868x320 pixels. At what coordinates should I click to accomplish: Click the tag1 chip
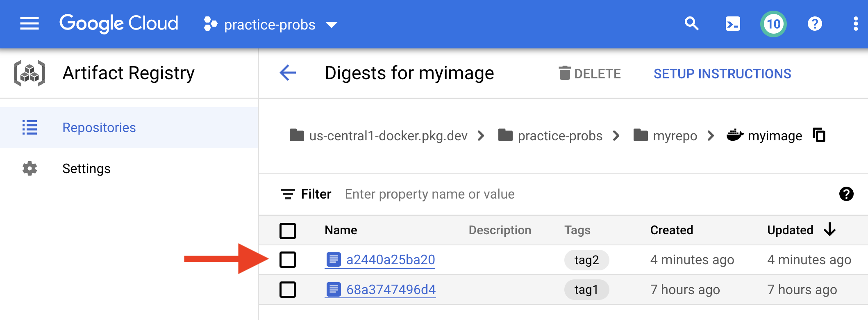click(586, 290)
